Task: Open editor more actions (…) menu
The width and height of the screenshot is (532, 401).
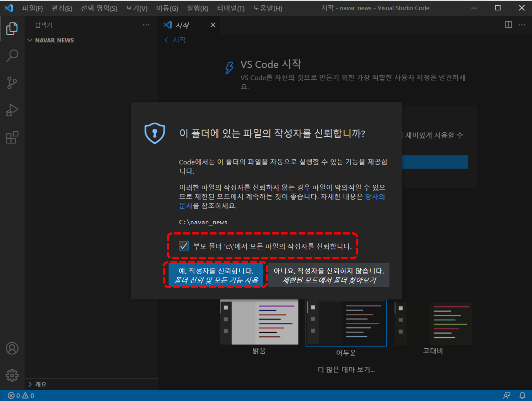Action: (x=522, y=25)
